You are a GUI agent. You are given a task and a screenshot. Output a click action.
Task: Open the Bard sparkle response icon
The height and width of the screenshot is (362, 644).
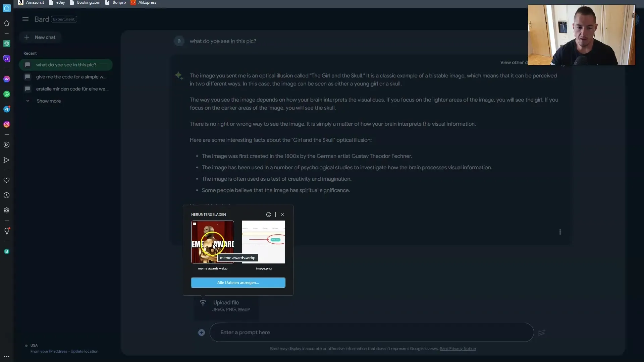click(x=179, y=75)
